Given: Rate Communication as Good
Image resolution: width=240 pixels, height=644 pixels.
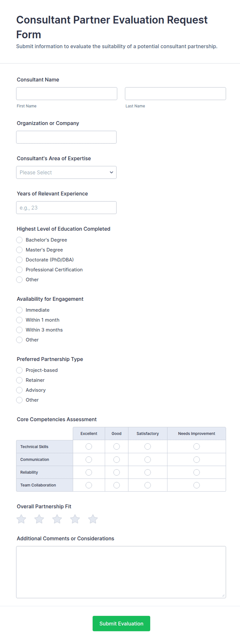Looking at the screenshot, I should click(x=117, y=459).
